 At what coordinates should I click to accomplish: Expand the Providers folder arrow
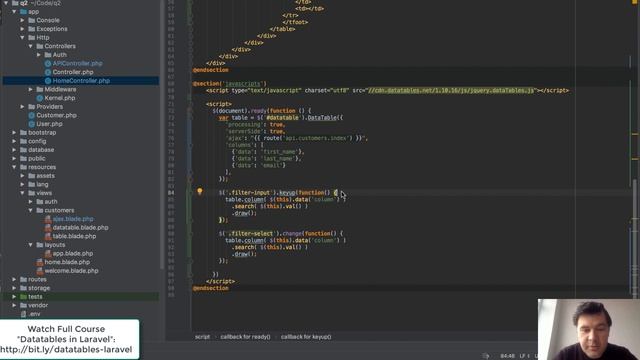coord(22,107)
